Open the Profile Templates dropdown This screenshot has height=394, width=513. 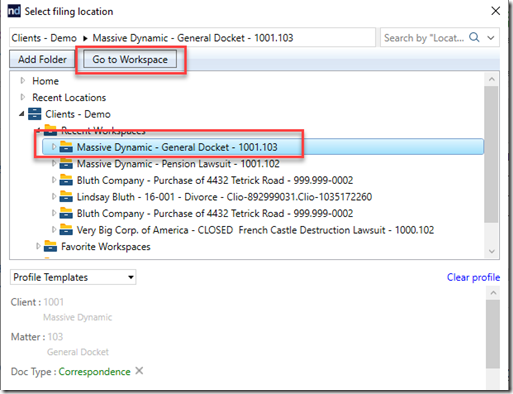point(73,277)
